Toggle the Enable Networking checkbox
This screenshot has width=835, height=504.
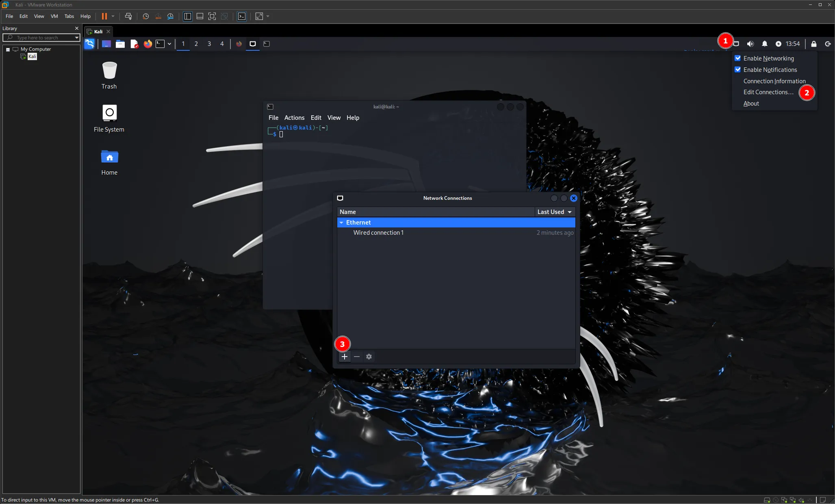(x=738, y=58)
